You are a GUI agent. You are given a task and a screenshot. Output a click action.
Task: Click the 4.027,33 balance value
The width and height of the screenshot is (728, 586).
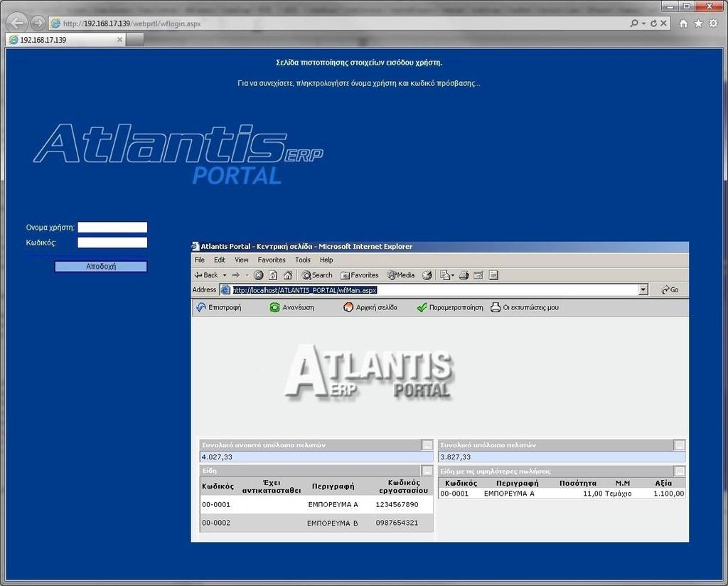(x=217, y=457)
